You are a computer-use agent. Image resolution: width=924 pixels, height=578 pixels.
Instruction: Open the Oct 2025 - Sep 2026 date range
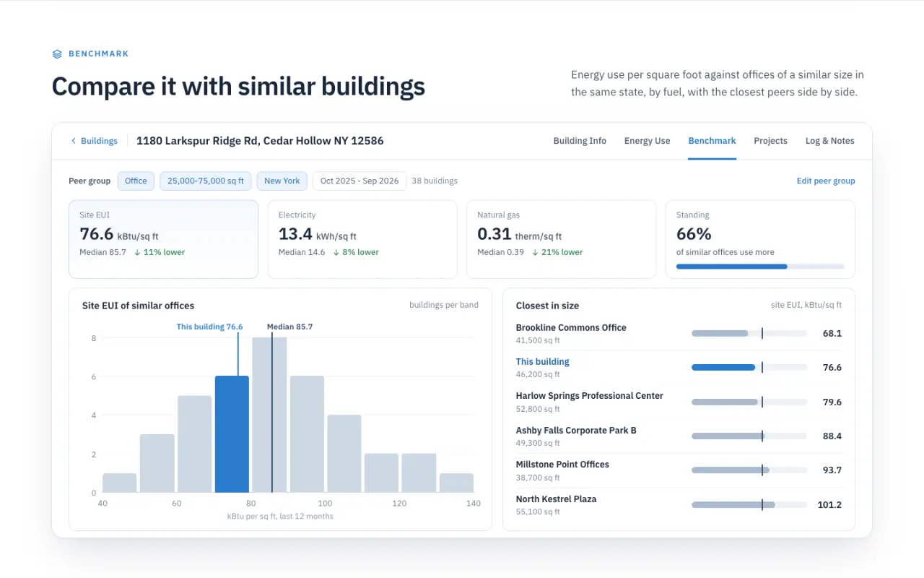tap(359, 181)
